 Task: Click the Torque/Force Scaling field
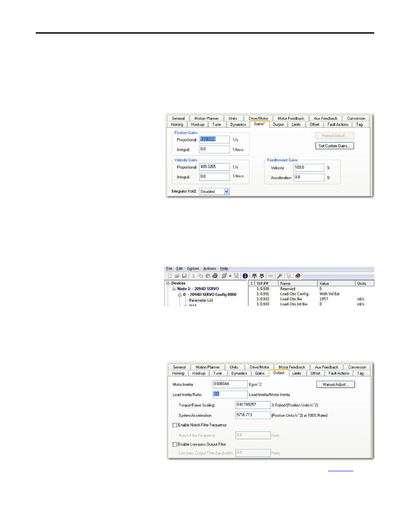pos(253,405)
